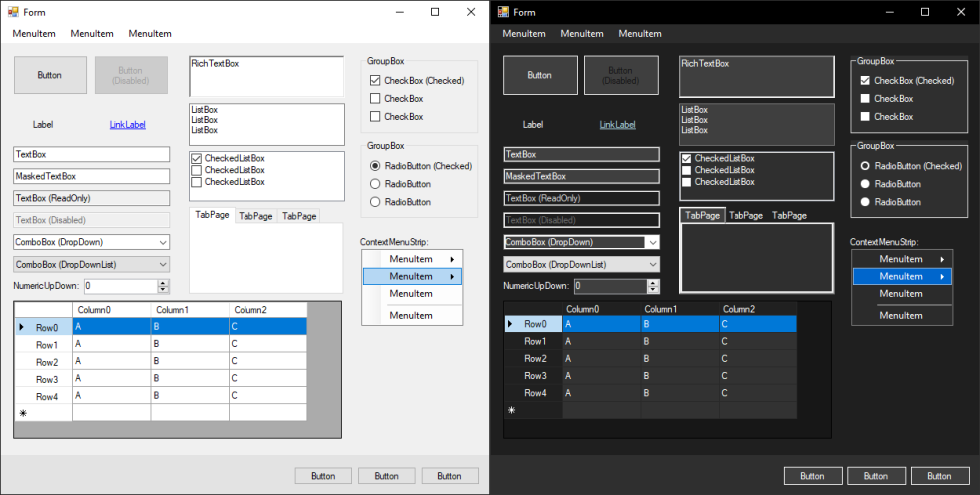Screen dimensions: 980x495
Task: Increase NumericUpDown value in light window
Action: [x=163, y=283]
